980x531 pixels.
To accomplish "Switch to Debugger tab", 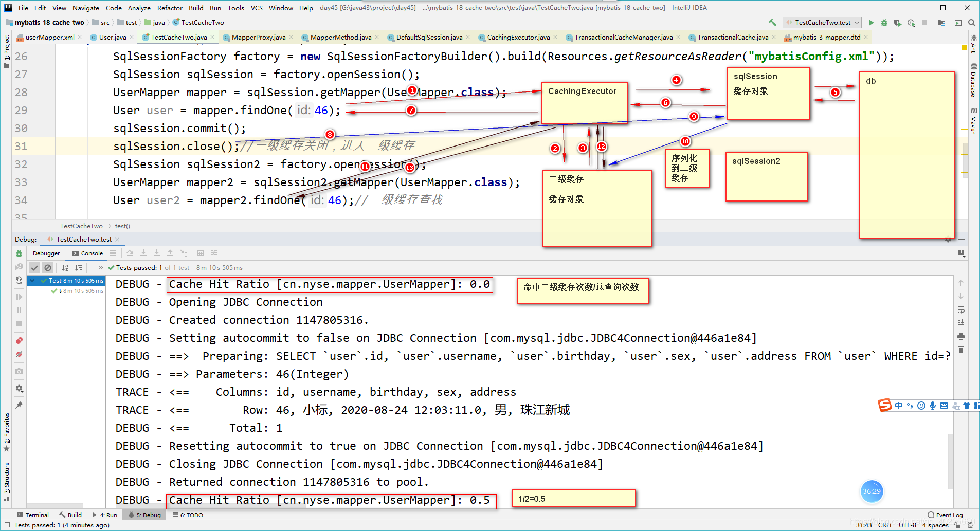I will [x=46, y=253].
